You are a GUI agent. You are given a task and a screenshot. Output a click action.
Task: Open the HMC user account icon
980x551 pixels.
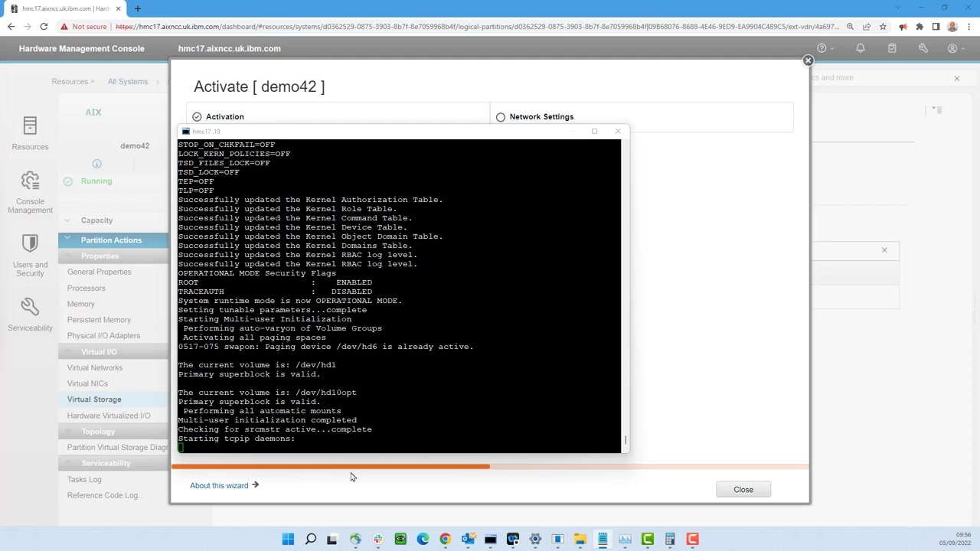click(952, 48)
